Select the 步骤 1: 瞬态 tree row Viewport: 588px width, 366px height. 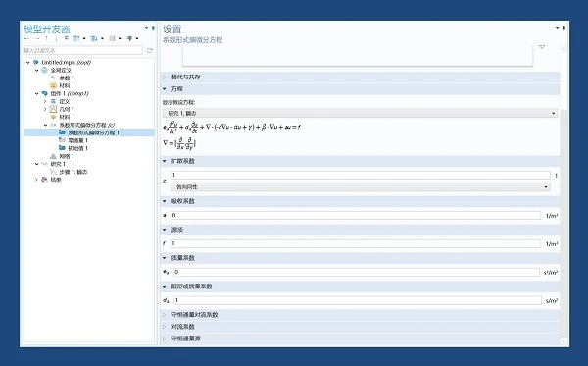pyautogui.click(x=89, y=172)
